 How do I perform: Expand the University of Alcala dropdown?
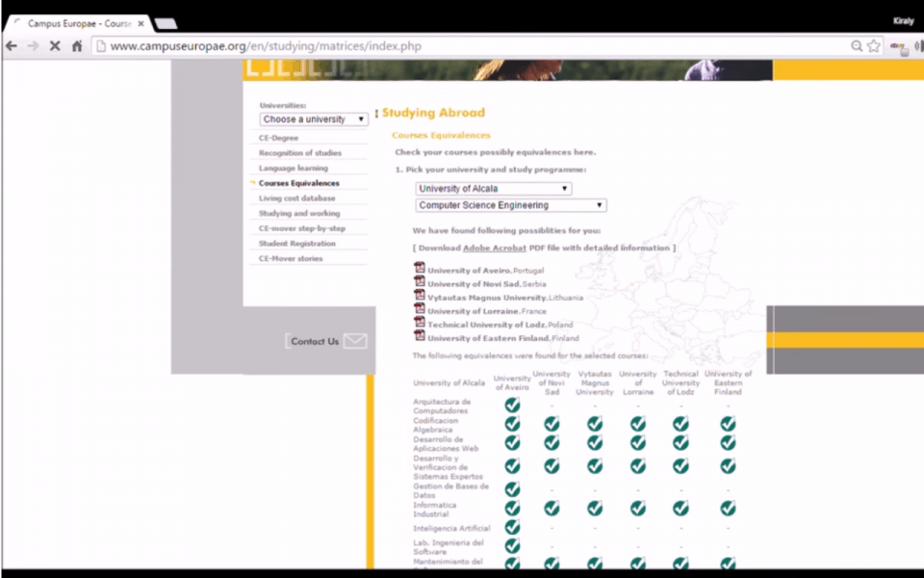[x=494, y=189]
